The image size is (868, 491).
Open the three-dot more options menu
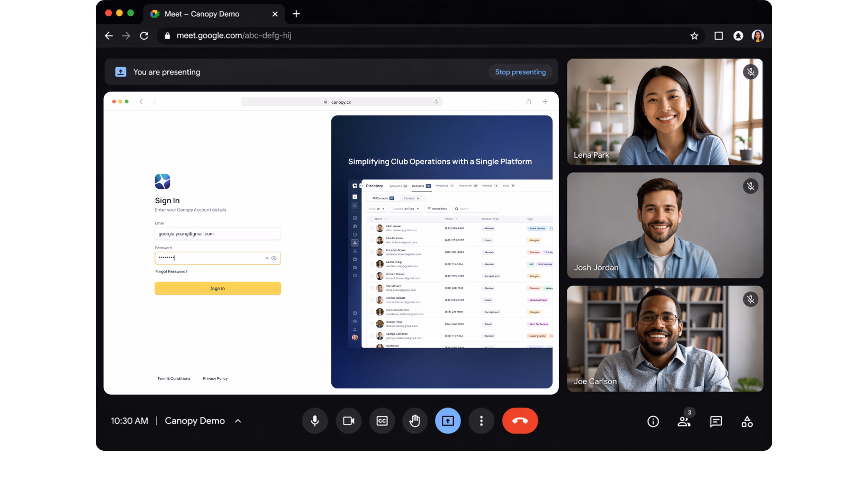pyautogui.click(x=481, y=421)
